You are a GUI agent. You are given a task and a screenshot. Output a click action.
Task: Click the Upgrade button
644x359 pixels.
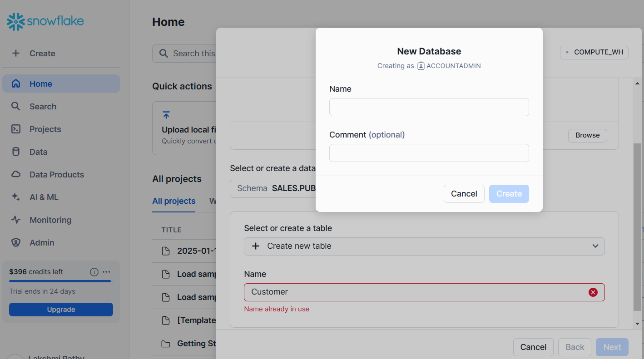tap(61, 310)
